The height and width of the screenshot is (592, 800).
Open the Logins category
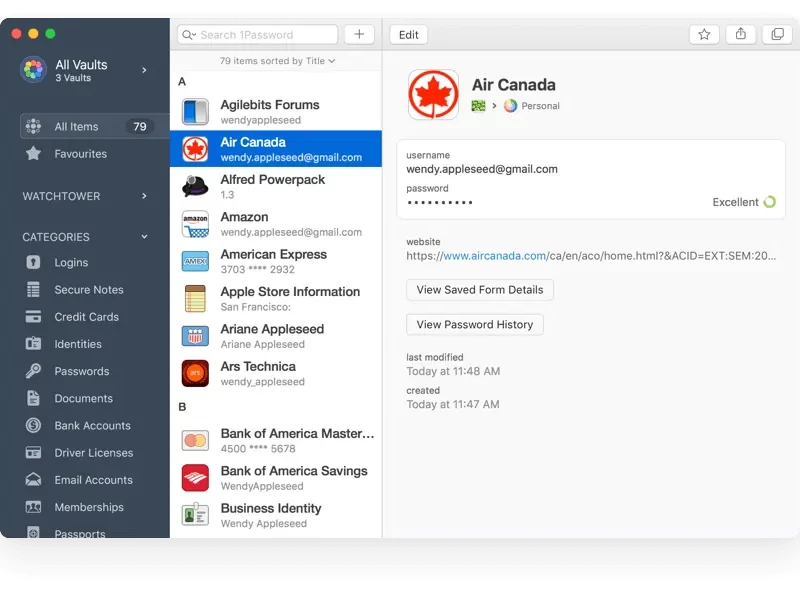pyautogui.click(x=71, y=262)
